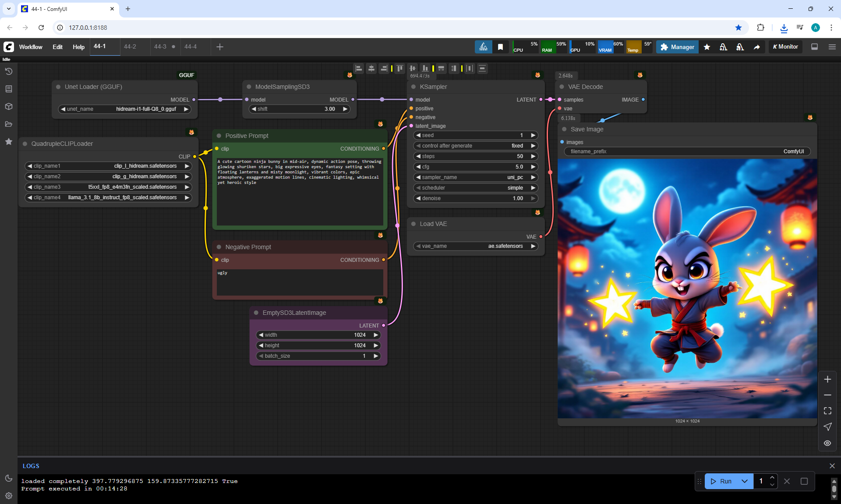Image resolution: width=841 pixels, height=504 pixels.
Task: Open the vae_name ae.safetensors selector
Action: (475, 246)
